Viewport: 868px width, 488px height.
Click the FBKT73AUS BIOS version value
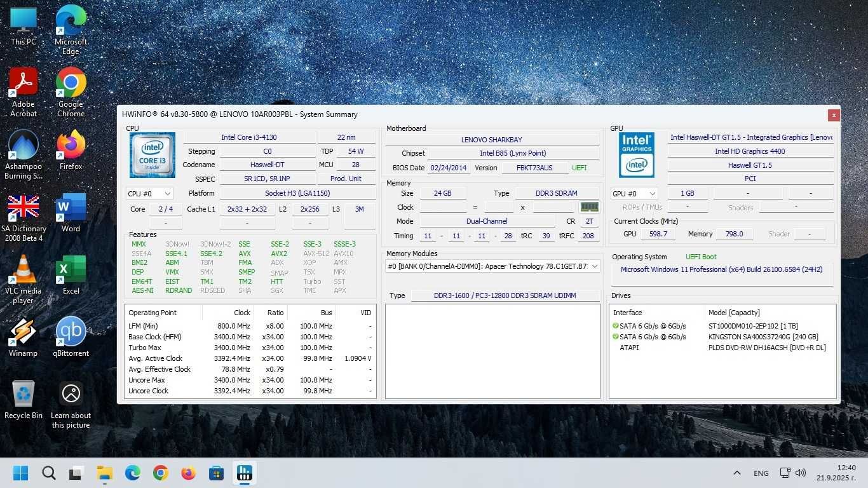(x=534, y=168)
